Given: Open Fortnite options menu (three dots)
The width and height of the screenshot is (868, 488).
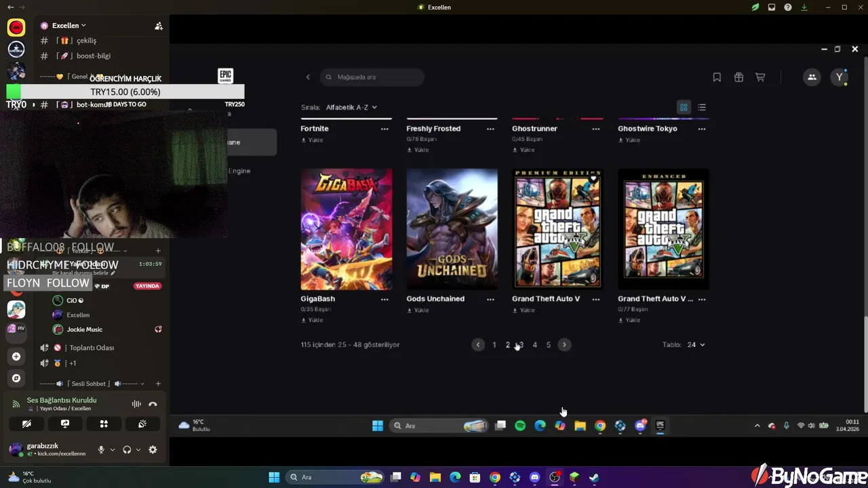Looking at the screenshot, I should coord(384,129).
